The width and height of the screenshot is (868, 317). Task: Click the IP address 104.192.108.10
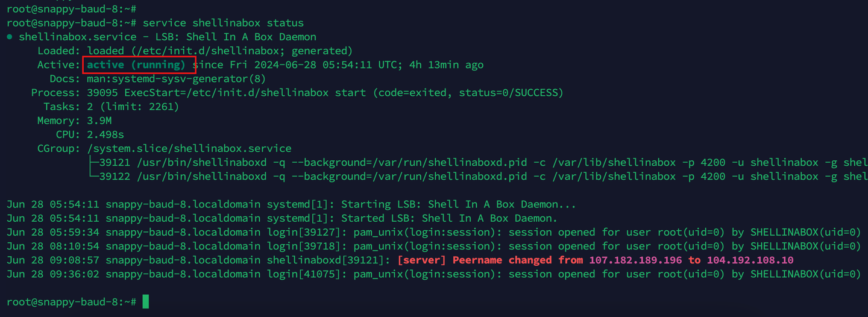(750, 260)
